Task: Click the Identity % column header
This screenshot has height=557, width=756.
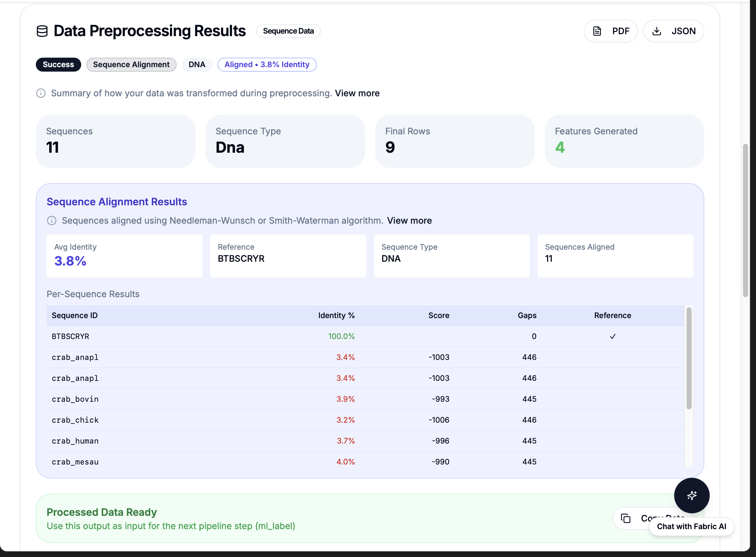Action: [336, 315]
